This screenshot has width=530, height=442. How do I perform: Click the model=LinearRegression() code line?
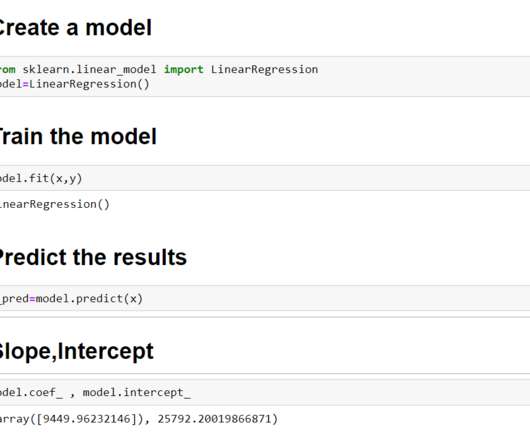[x=74, y=84]
